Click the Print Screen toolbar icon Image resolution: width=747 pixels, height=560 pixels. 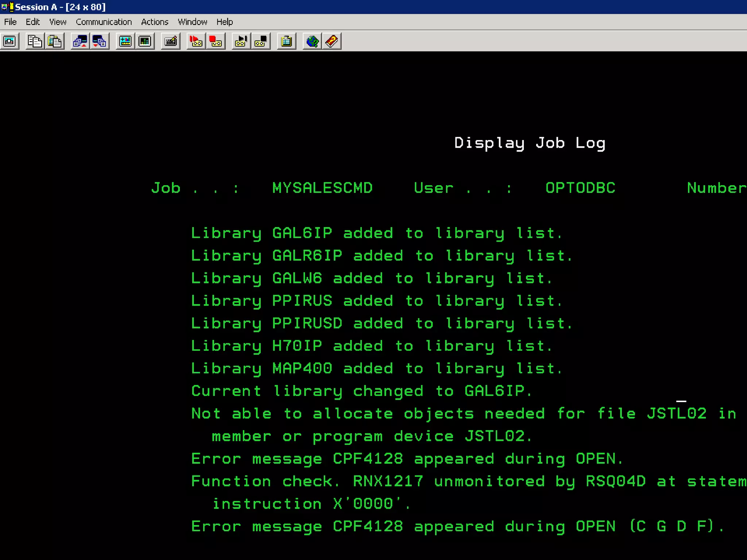click(10, 41)
